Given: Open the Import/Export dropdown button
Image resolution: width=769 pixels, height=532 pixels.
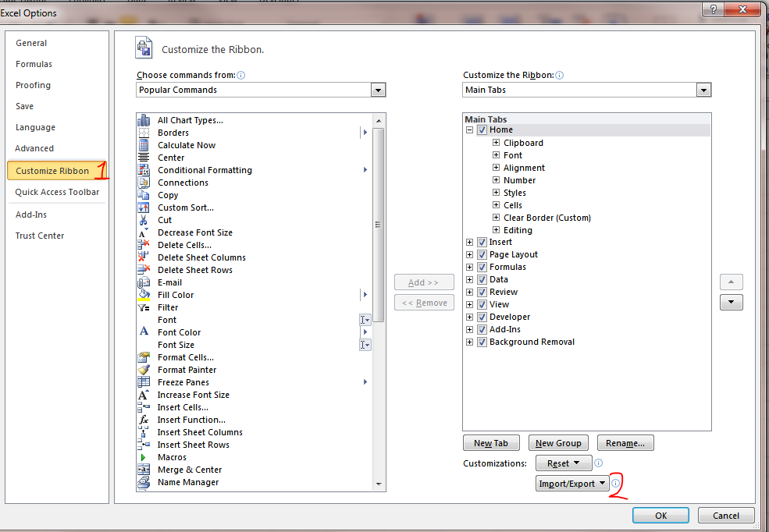Looking at the screenshot, I should [572, 484].
